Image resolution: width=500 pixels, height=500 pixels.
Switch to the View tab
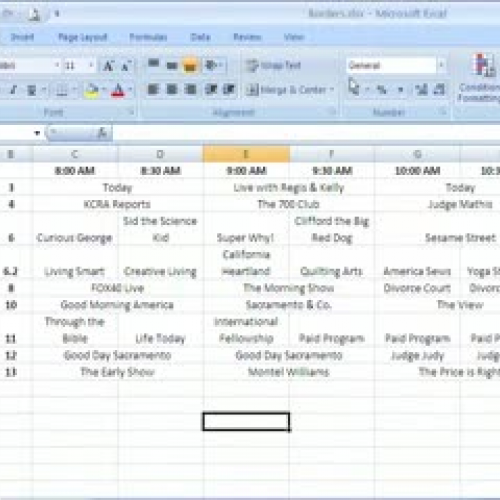tap(294, 37)
